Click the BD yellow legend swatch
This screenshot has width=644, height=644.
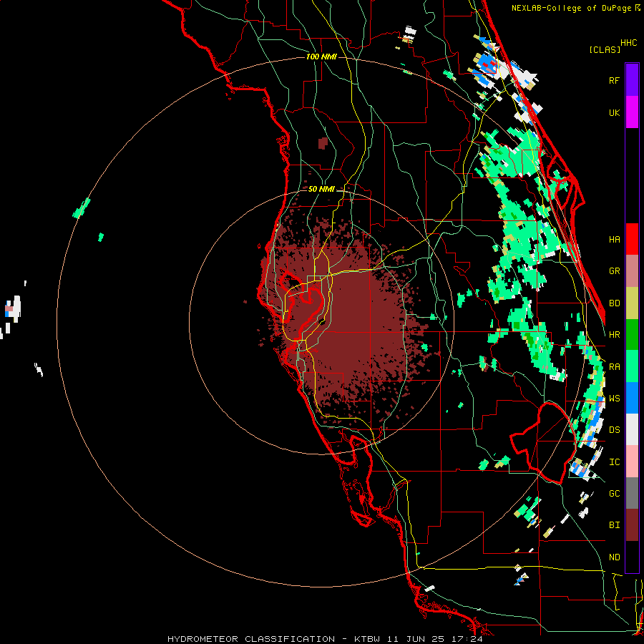click(632, 303)
